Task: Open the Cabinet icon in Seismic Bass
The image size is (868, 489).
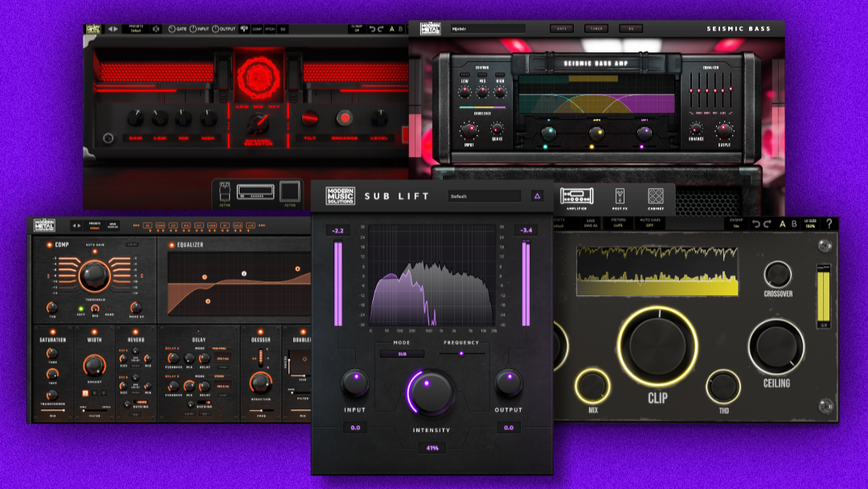Action: 656,196
